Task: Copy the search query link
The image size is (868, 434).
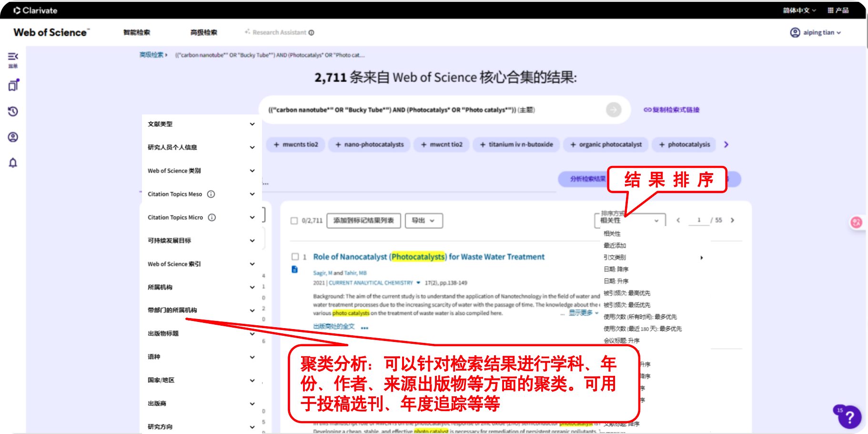Action: pyautogui.click(x=671, y=110)
